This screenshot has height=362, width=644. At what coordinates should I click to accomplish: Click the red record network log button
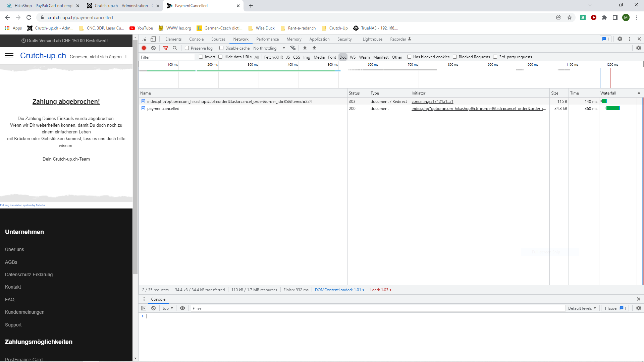click(x=144, y=48)
